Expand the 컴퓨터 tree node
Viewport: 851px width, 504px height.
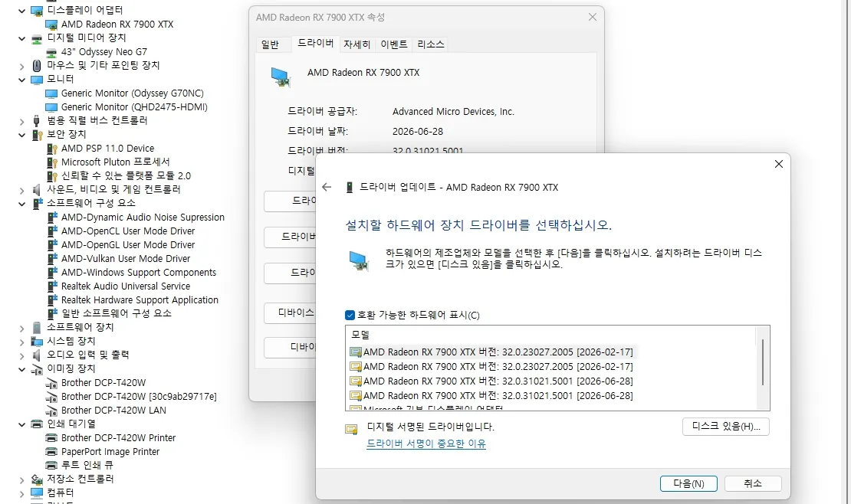point(21,494)
